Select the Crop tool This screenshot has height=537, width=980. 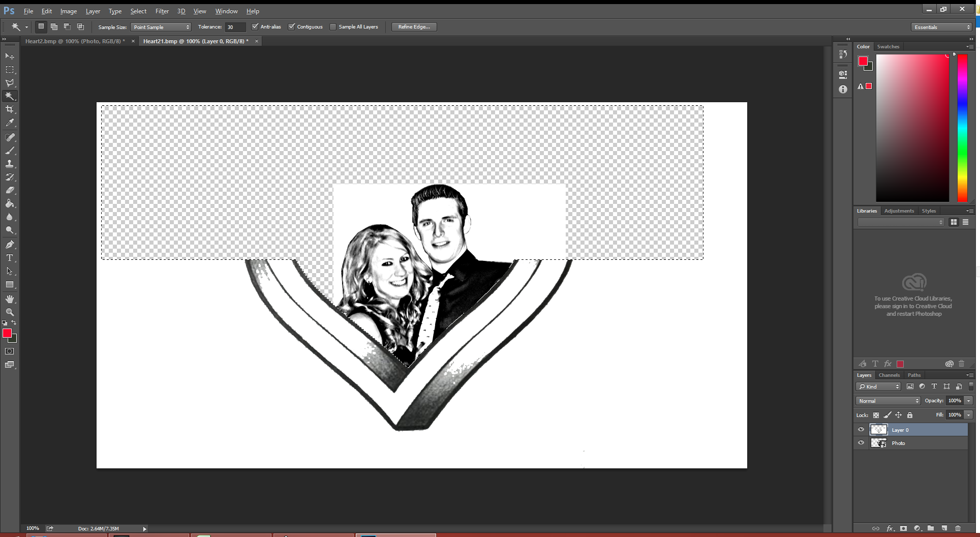coord(10,109)
